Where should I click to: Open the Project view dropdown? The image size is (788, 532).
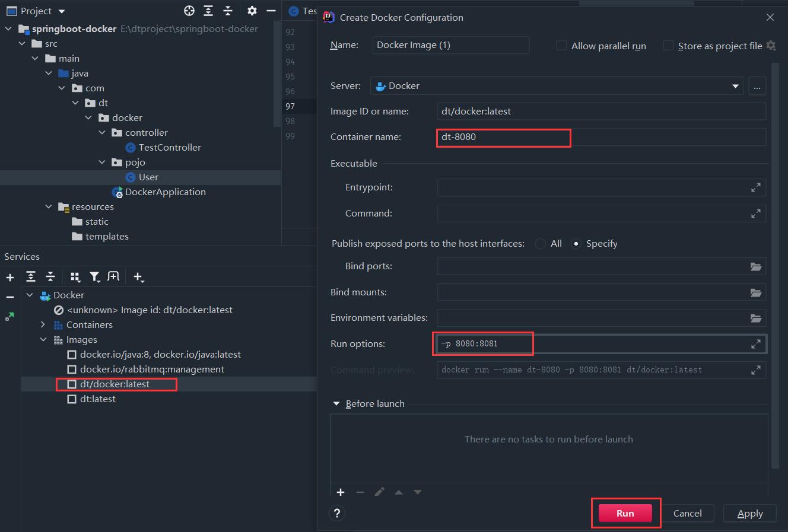pyautogui.click(x=62, y=11)
